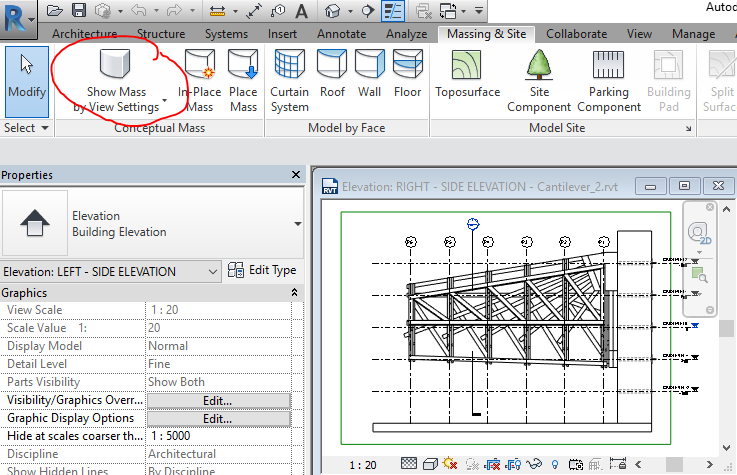Image resolution: width=737 pixels, height=475 pixels.
Task: Click the vertical scrollbar down arrow
Action: coord(726,448)
